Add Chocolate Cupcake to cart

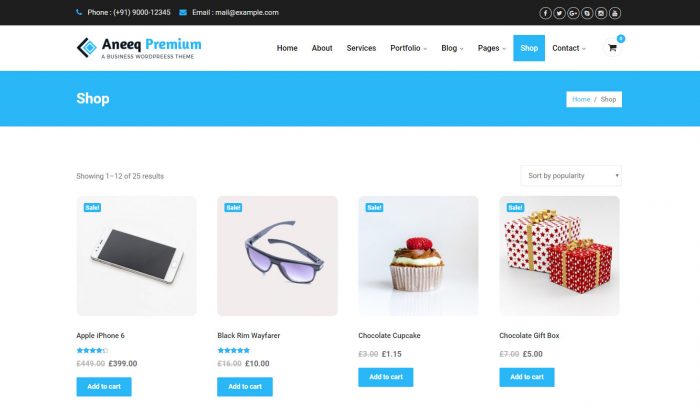pos(386,377)
